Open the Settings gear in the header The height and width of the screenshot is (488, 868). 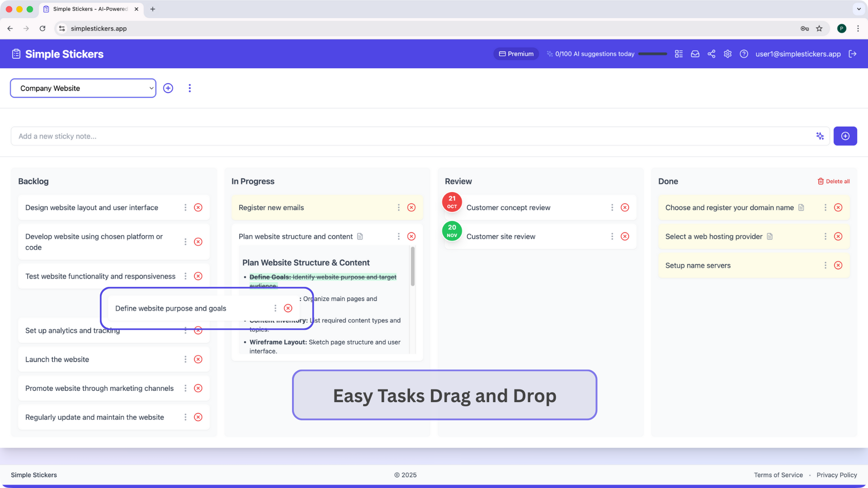(727, 54)
